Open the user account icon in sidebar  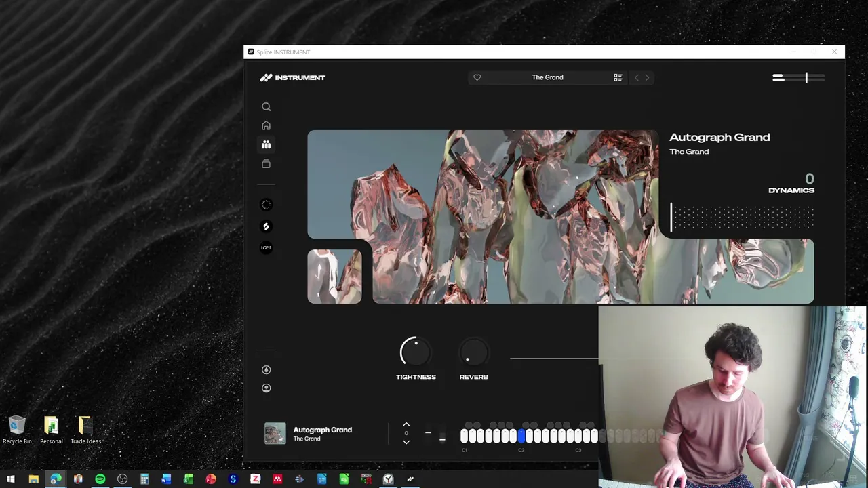[266, 388]
